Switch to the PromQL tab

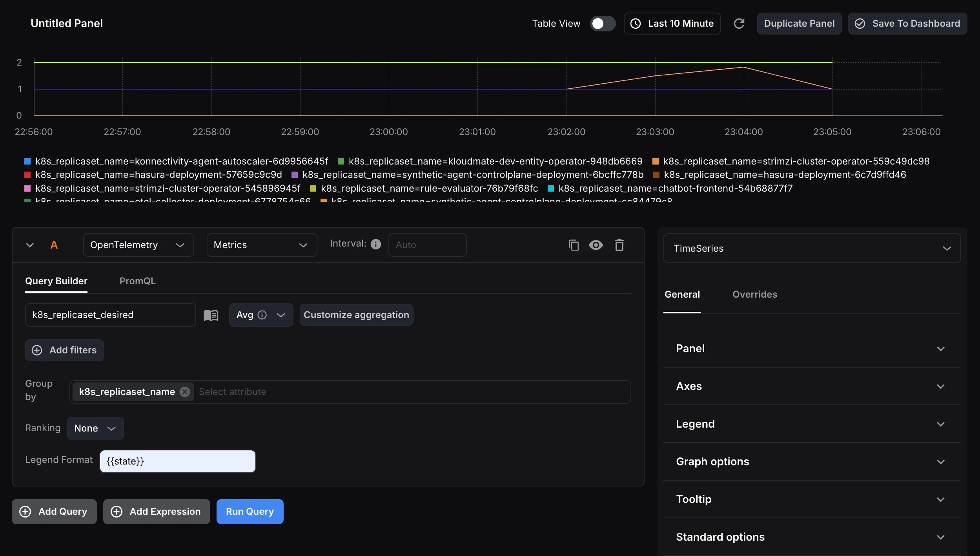(138, 281)
